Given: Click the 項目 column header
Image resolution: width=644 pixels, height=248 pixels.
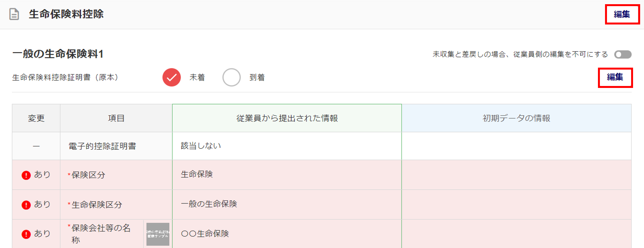Looking at the screenshot, I should coord(116,118).
